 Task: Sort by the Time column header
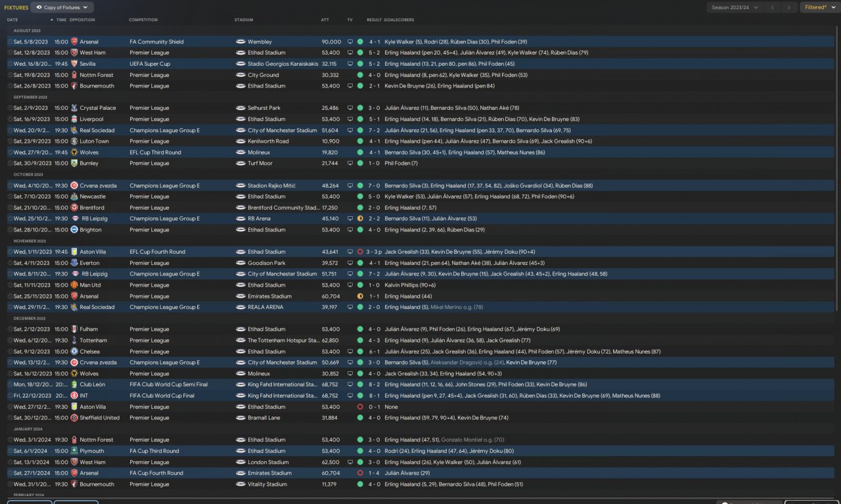(x=61, y=20)
